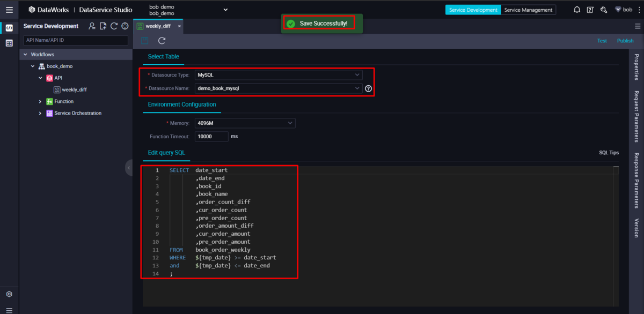The image size is (644, 314).
Task: Click the Publish link
Action: tap(625, 41)
